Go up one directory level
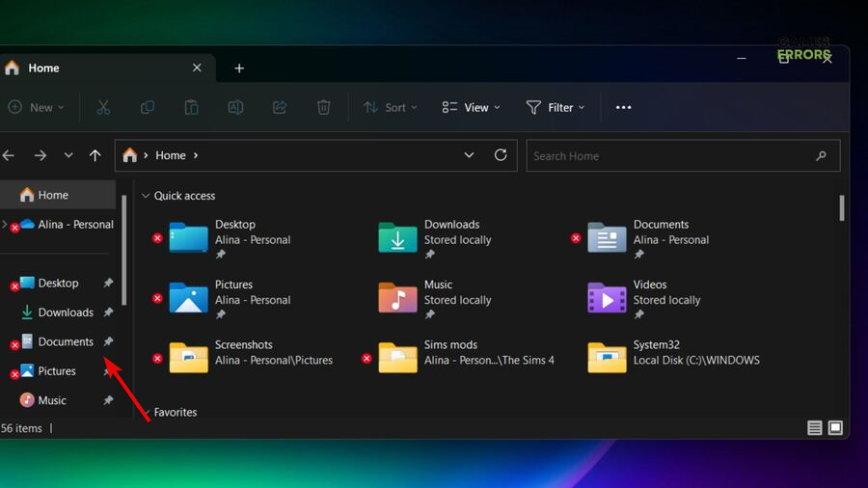868x488 pixels. click(95, 155)
